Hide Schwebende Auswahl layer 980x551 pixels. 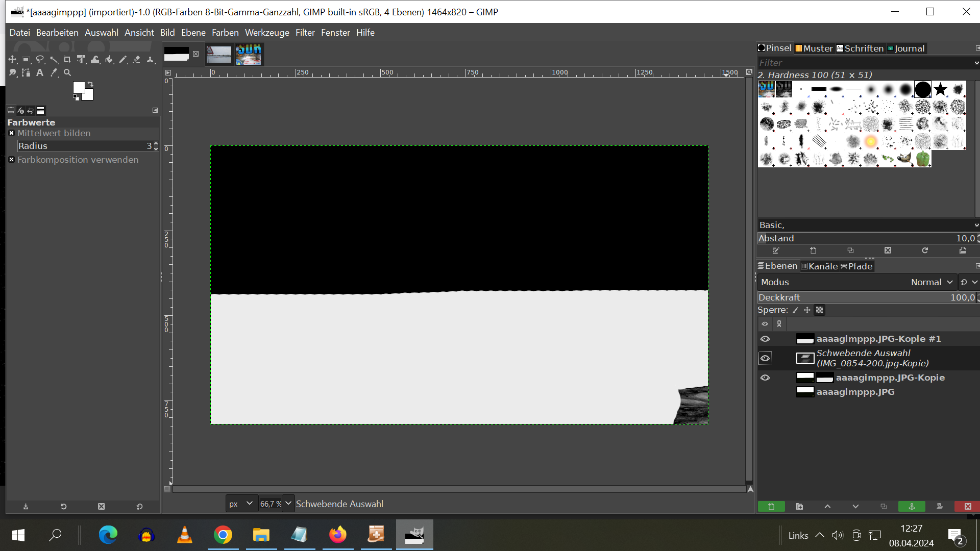click(x=765, y=358)
